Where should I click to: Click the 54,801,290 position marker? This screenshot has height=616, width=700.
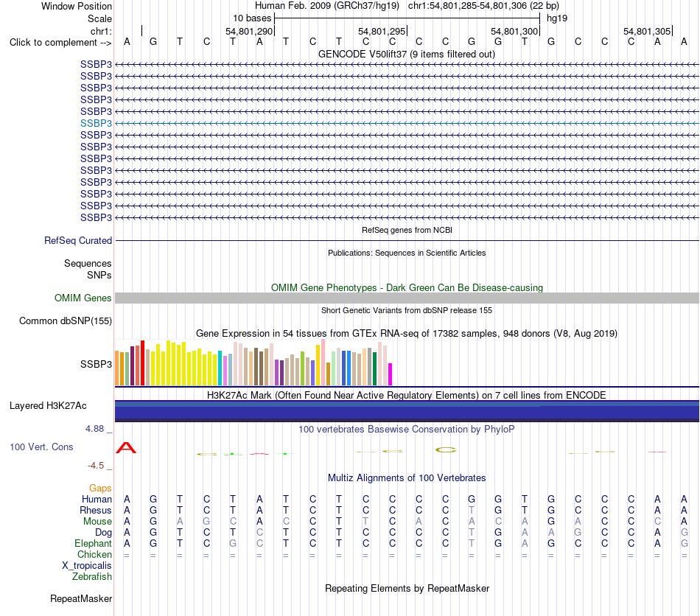click(248, 31)
